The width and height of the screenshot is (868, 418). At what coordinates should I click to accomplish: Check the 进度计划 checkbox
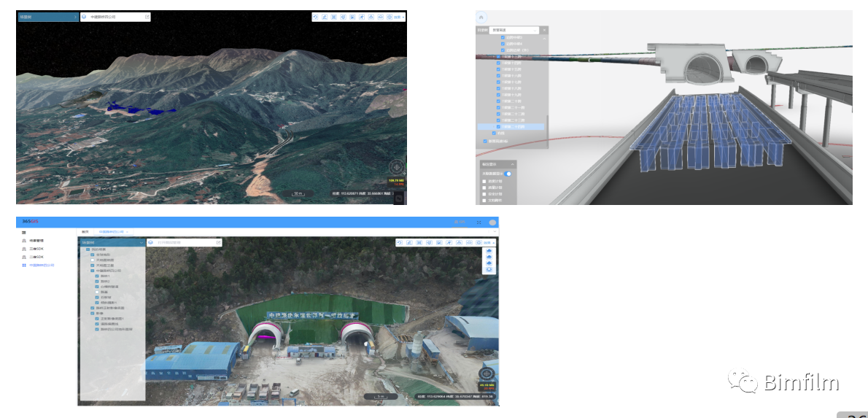click(x=484, y=182)
